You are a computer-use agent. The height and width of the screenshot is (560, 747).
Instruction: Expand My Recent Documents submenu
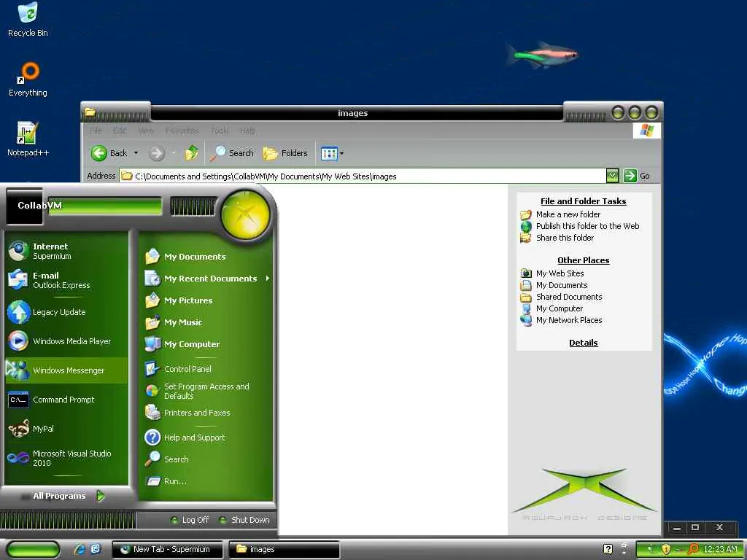[206, 279]
